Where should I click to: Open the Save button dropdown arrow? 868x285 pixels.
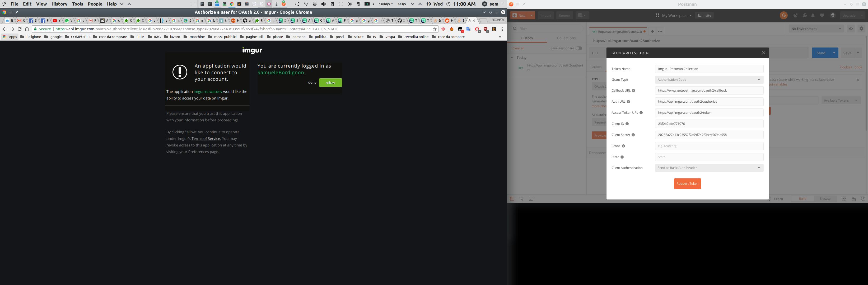coord(858,53)
